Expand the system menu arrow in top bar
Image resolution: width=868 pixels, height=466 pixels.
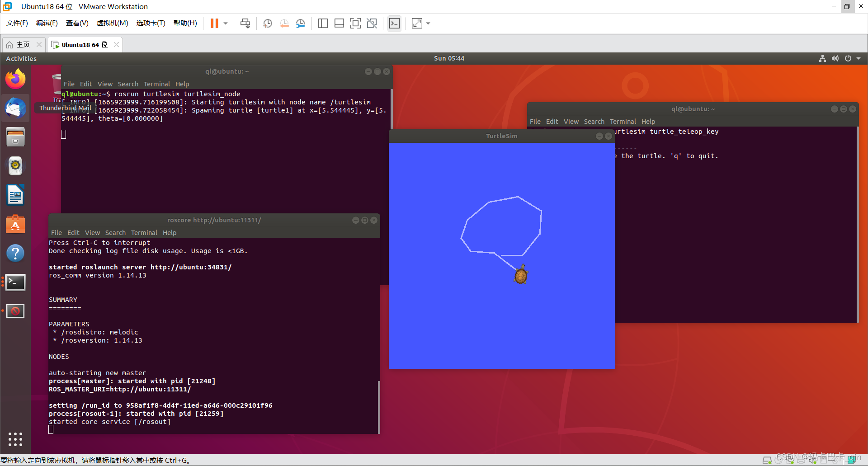[859, 58]
